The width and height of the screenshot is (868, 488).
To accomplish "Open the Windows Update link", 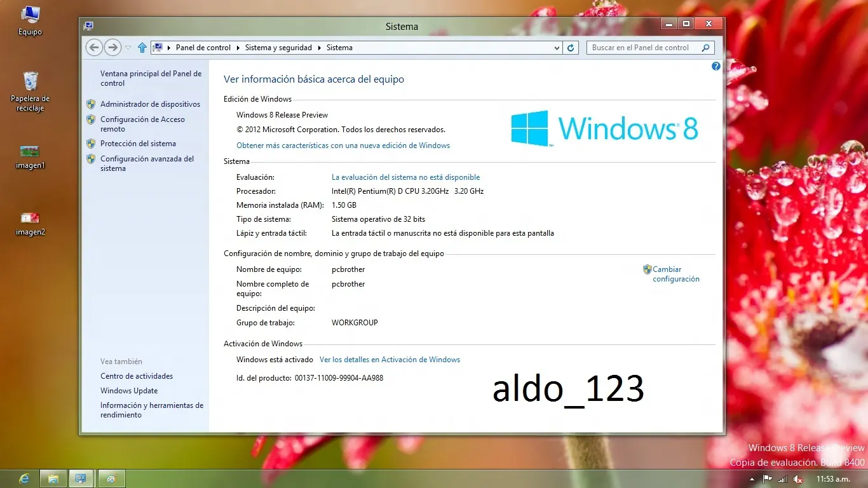I will point(129,391).
